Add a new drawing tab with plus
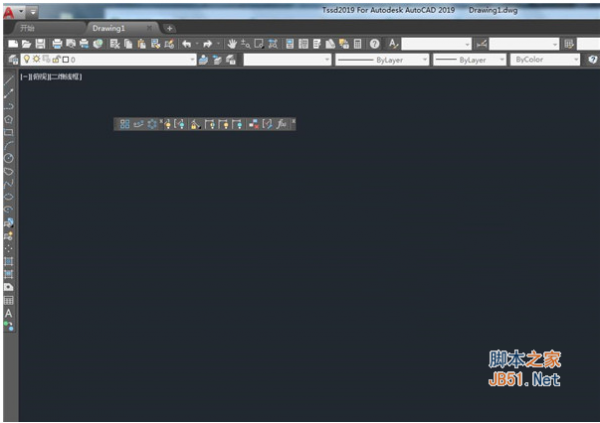Screen dimensions: 600x423 (169, 28)
